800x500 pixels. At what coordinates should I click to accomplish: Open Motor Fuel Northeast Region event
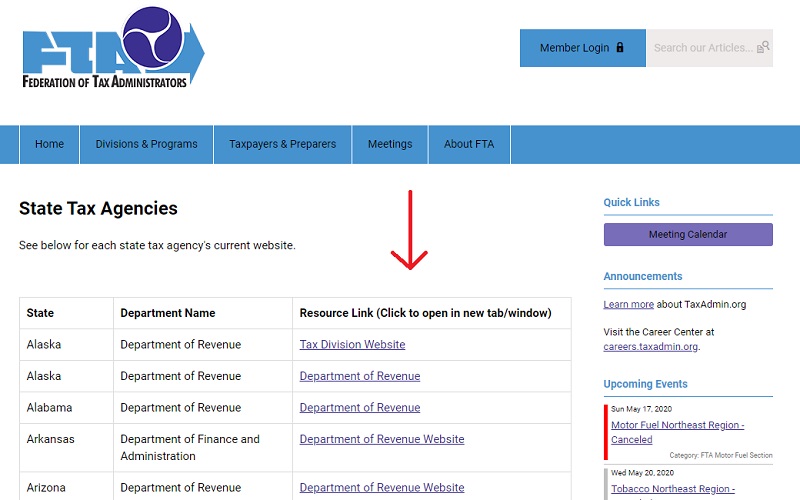pyautogui.click(x=678, y=432)
